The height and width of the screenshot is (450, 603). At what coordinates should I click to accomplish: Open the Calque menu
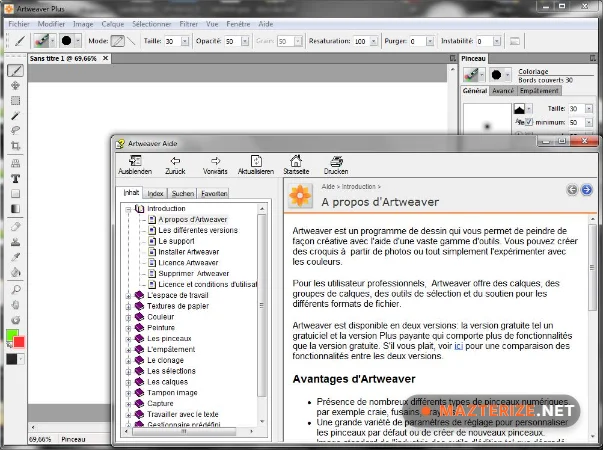[113, 24]
